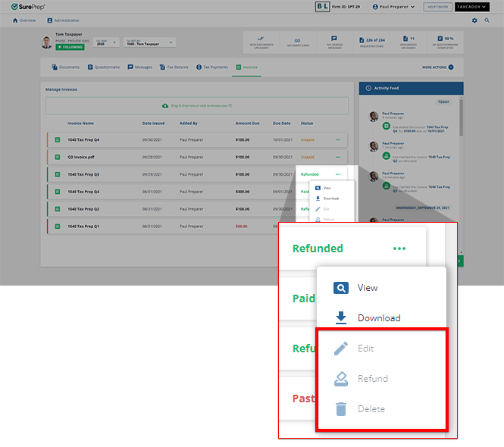Open the settings gear icon
Viewport: 504px width, 447px height.
475,20
